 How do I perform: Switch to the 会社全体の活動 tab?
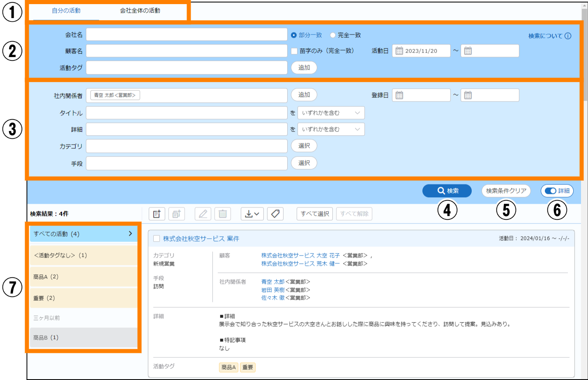140,11
